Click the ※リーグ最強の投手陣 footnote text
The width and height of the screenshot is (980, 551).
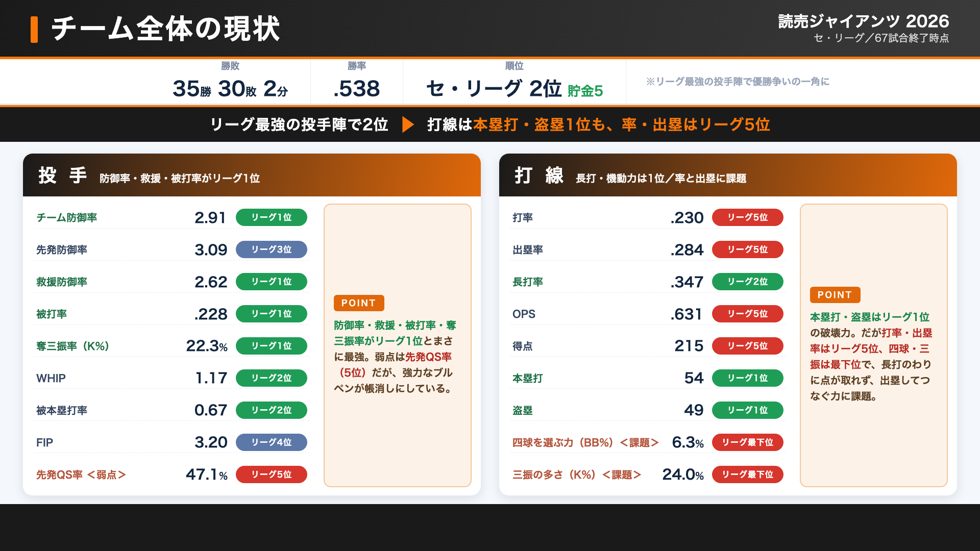(738, 82)
